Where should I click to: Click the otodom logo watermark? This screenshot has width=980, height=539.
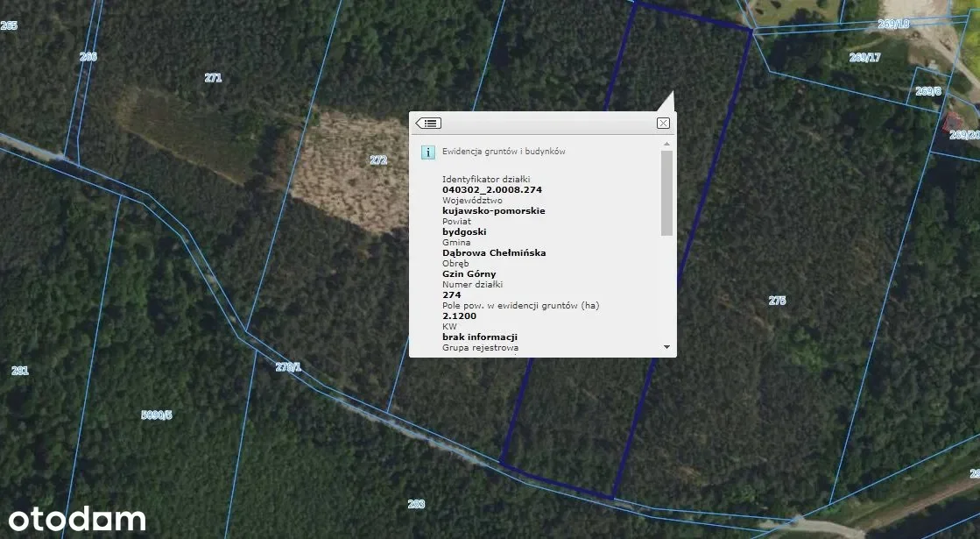coord(78,519)
